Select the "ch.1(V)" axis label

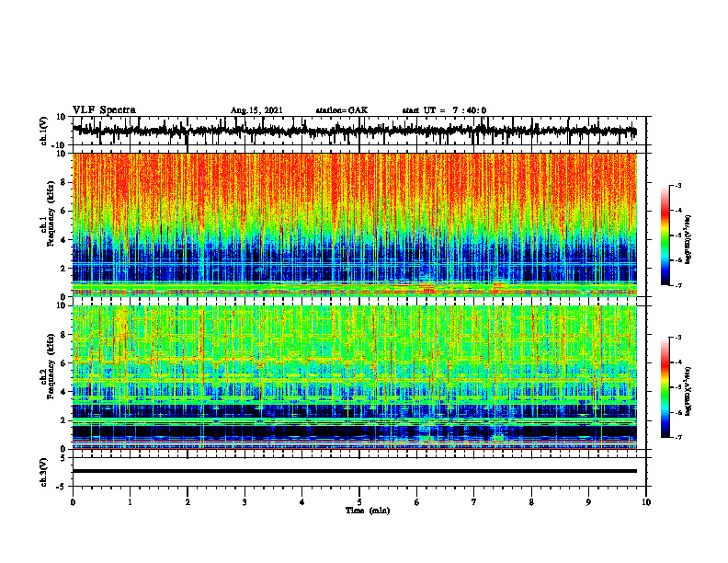43,132
